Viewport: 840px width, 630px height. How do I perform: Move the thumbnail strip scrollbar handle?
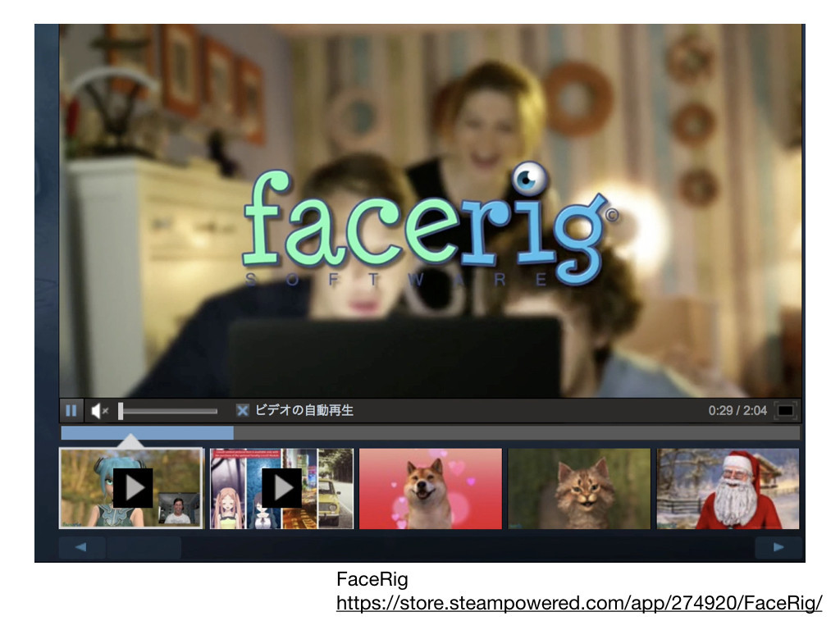tap(144, 547)
